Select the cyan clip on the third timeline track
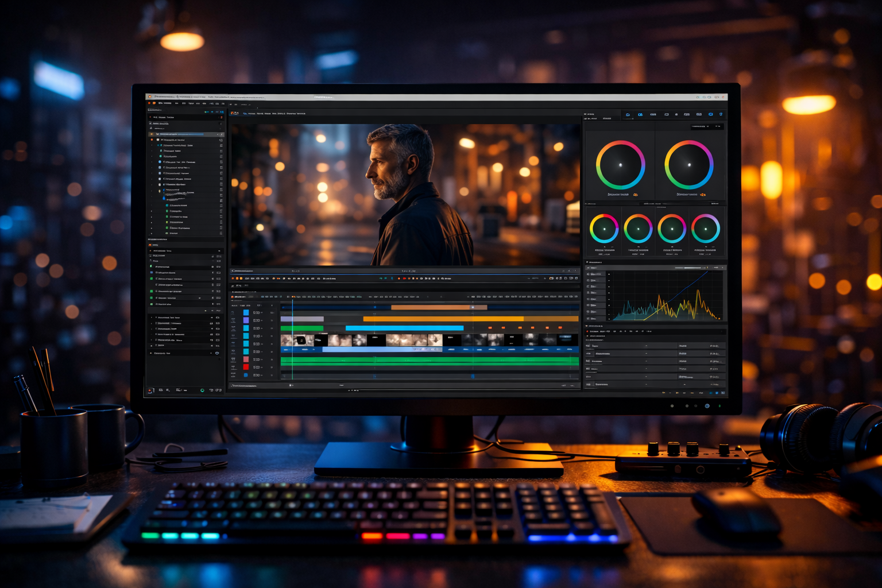This screenshot has height=588, width=882. click(x=404, y=328)
